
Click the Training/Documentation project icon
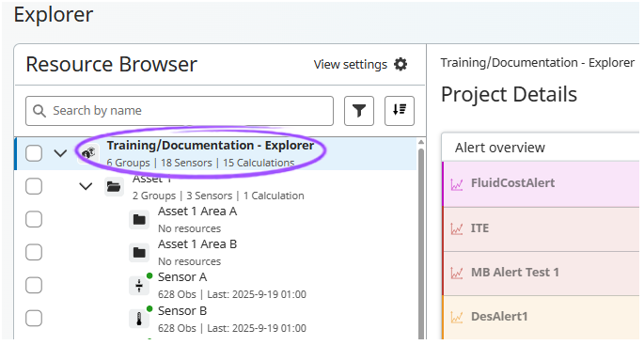[x=88, y=153]
